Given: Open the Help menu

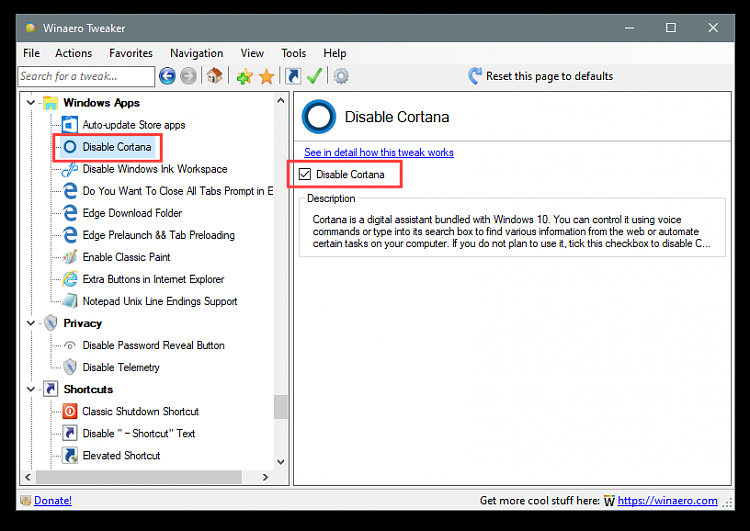Looking at the screenshot, I should 334,53.
